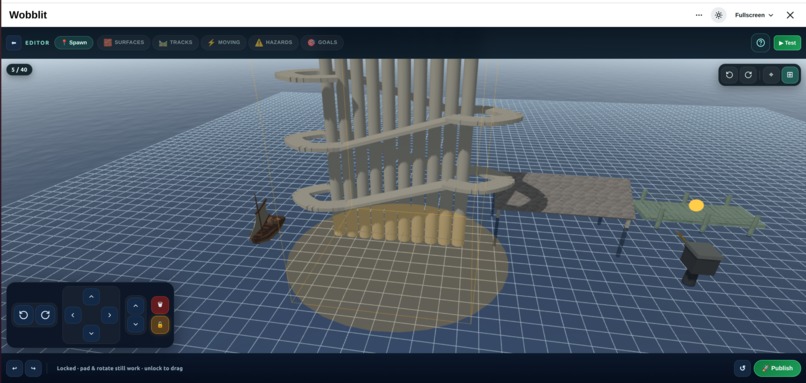Nudge object with the pad up chevron
Screen dimensions: 806x383
(91, 297)
